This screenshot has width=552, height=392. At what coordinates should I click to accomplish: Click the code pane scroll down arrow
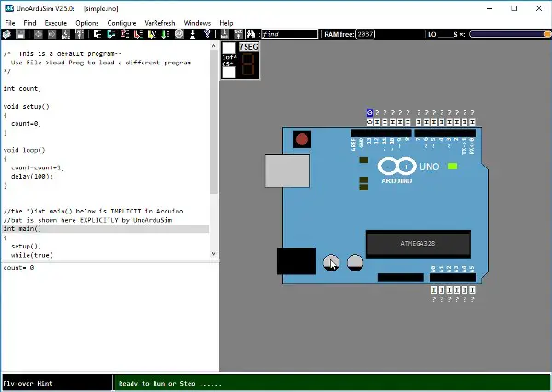(x=213, y=254)
